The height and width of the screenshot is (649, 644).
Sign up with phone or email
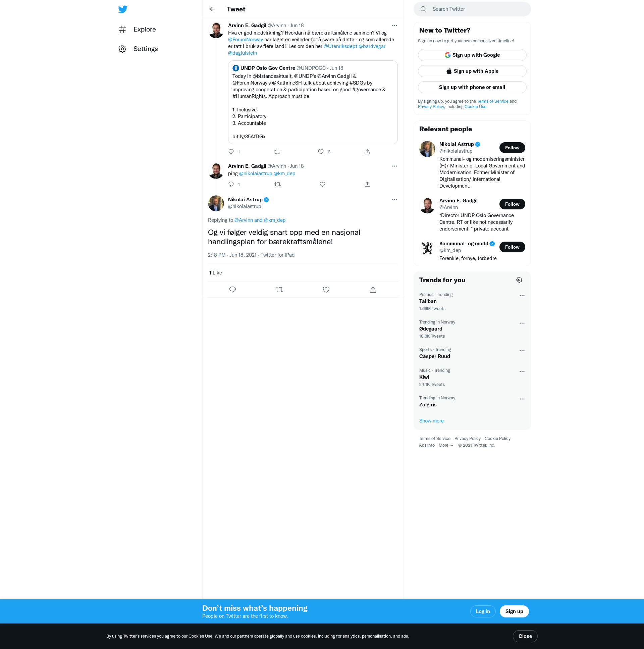pyautogui.click(x=472, y=87)
